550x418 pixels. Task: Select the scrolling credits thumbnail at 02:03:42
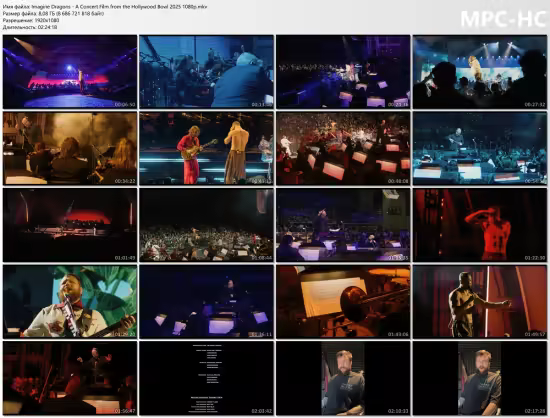[206, 378]
